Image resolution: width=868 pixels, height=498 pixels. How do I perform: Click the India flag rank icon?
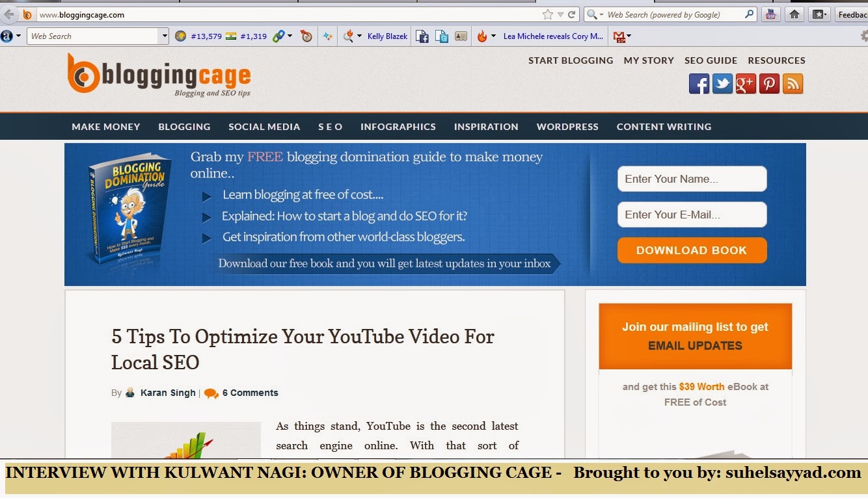[x=231, y=36]
